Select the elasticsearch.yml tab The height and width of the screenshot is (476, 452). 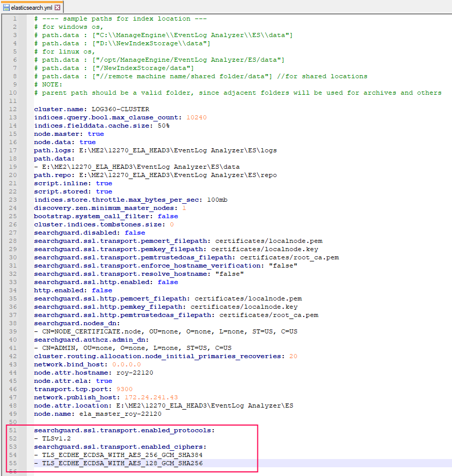pos(31,7)
